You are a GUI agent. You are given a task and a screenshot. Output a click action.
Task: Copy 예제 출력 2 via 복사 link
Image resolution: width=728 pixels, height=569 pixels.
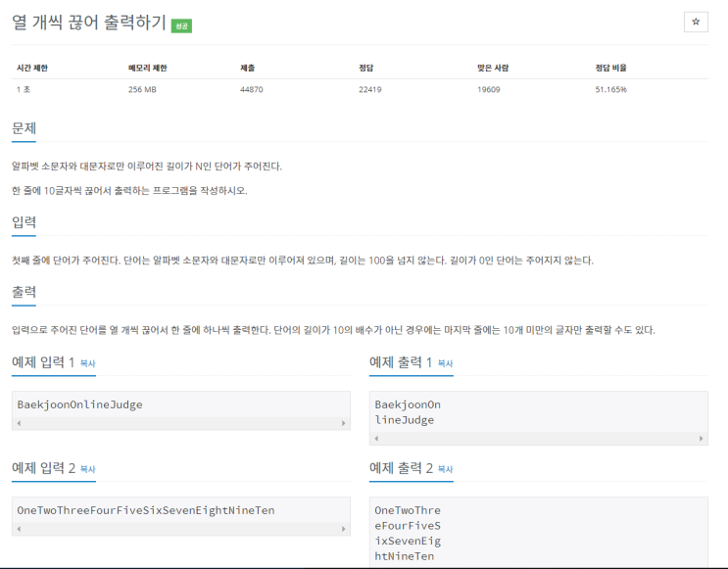click(x=445, y=469)
